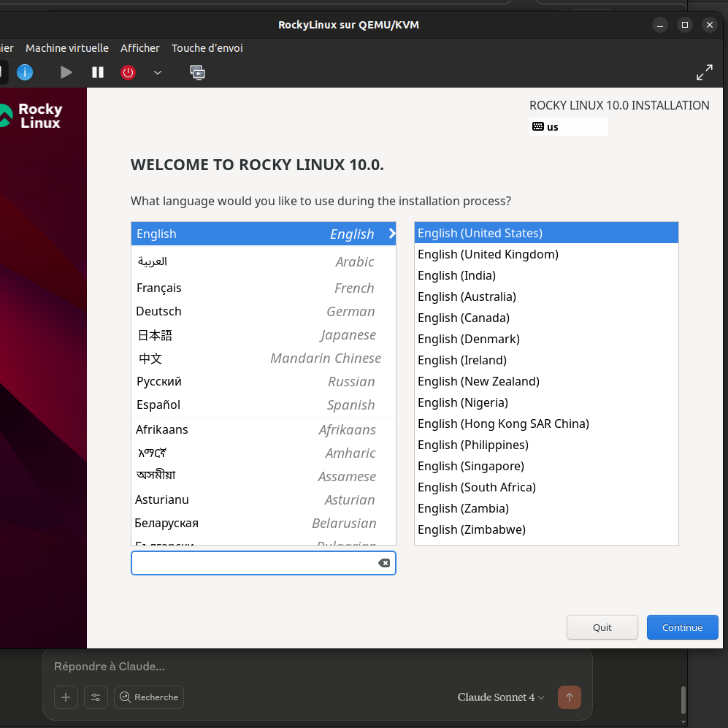Select Français in the language list
This screenshot has width=728, height=728.
coord(264,288)
